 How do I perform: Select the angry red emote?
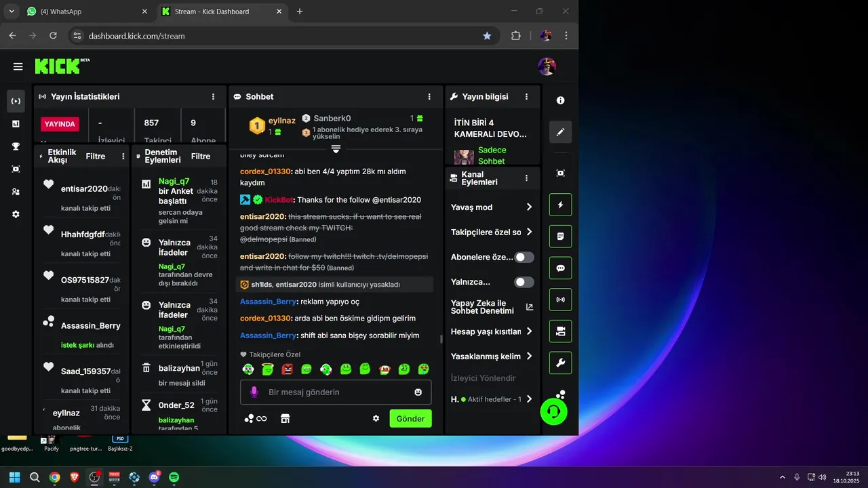pyautogui.click(x=288, y=369)
